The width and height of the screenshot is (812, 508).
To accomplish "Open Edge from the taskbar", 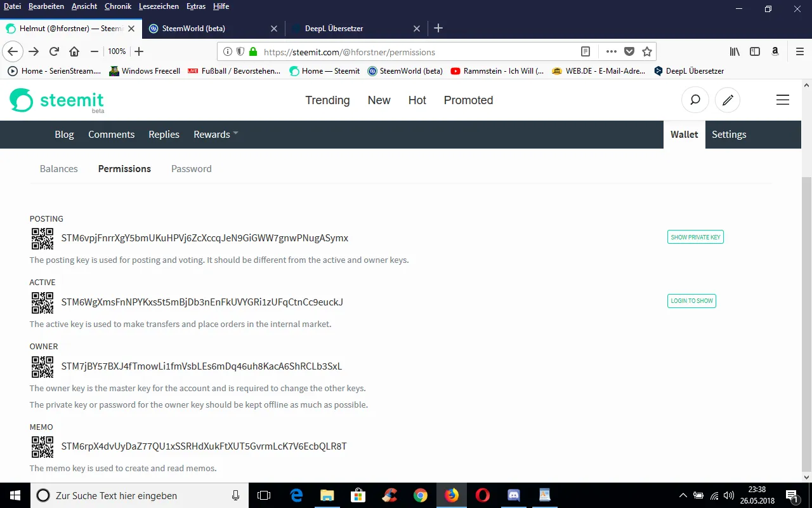I will (x=296, y=495).
